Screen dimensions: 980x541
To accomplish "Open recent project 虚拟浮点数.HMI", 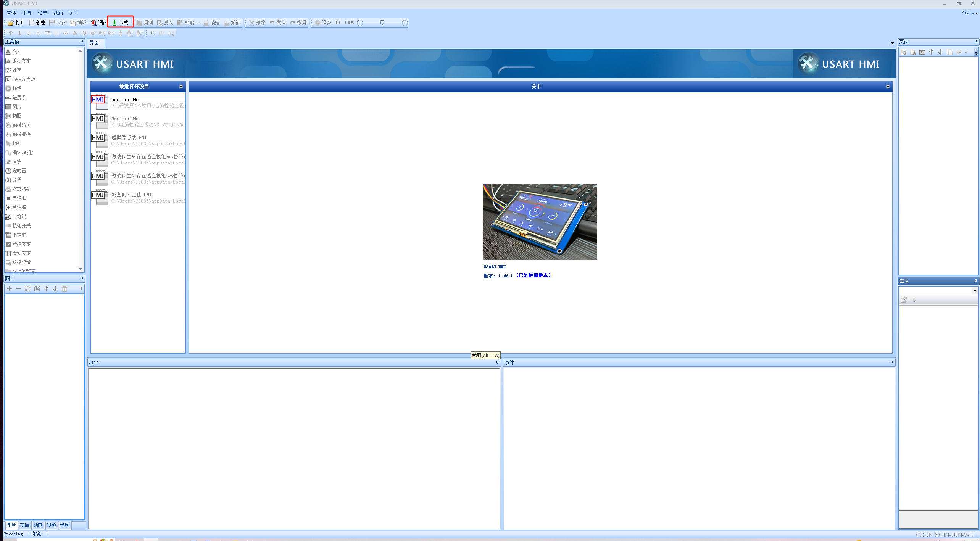I will [129, 138].
